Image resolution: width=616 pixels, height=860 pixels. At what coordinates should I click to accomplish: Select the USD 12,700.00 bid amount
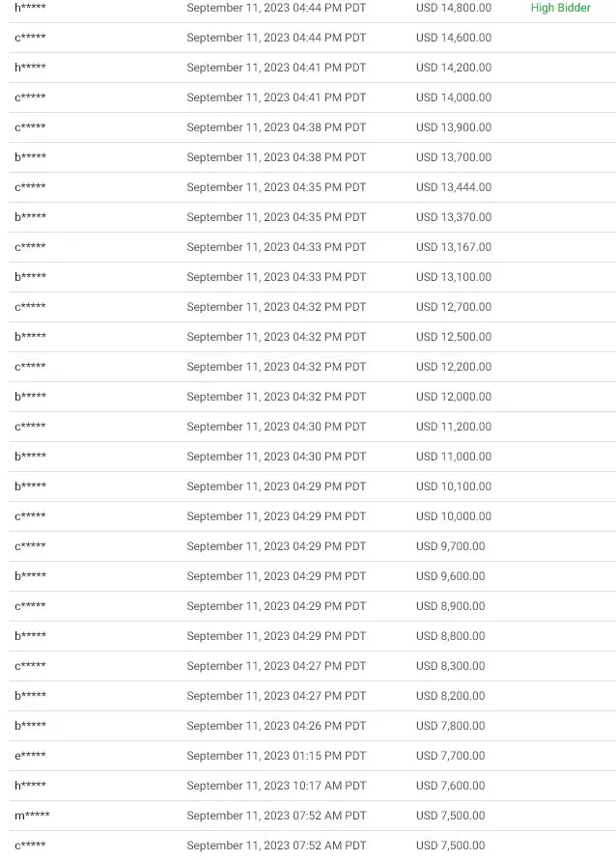click(454, 307)
